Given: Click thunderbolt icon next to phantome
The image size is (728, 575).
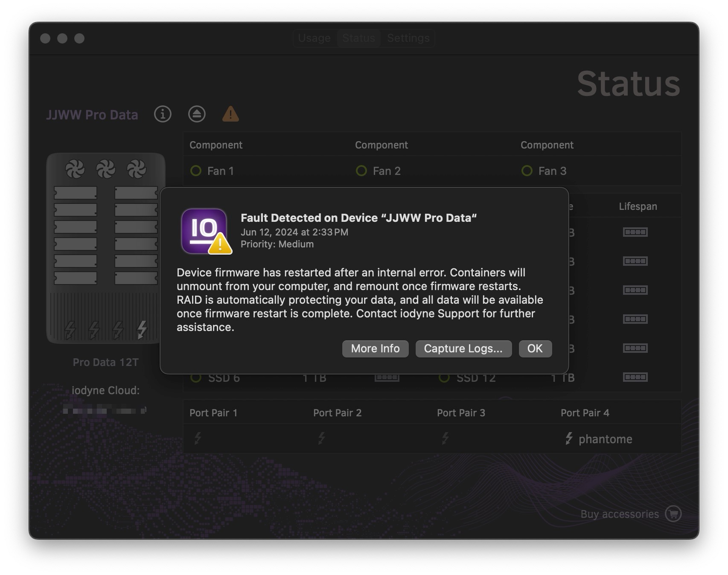Looking at the screenshot, I should coord(569,438).
